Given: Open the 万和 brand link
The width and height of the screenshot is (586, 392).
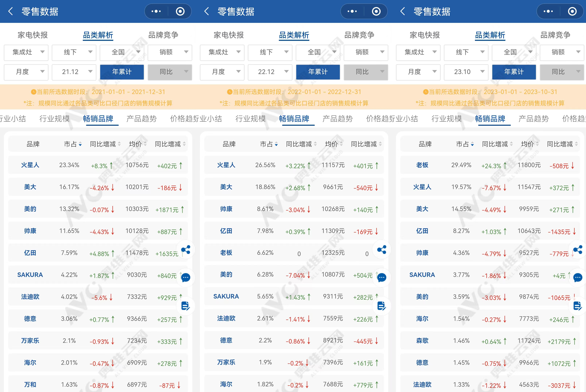Looking at the screenshot, I should (30, 385).
